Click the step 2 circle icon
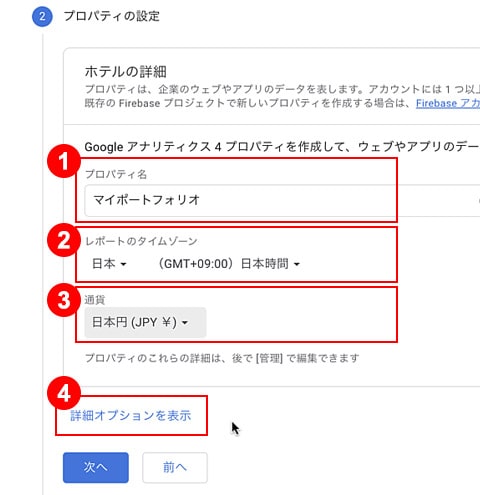 [x=42, y=16]
